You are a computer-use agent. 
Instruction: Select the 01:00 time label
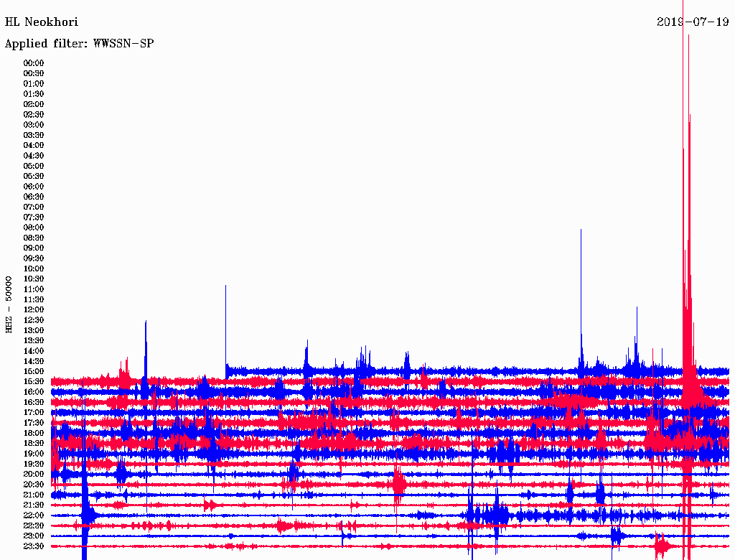(x=34, y=83)
